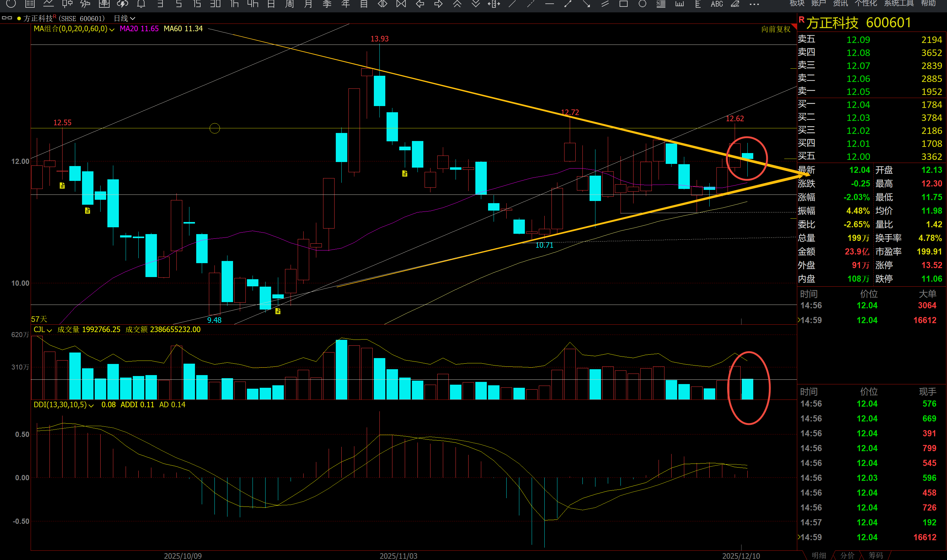The width and height of the screenshot is (947, 560).
Task: Select the rectangle drawing tool
Action: [x=623, y=4]
